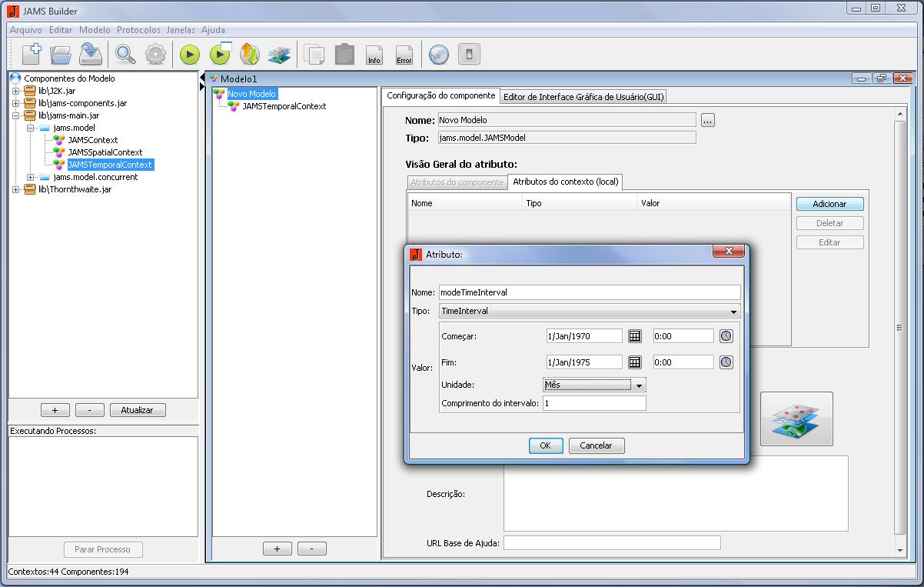Click the Comprimento do intervalo field
The image size is (924, 587).
coord(593,403)
